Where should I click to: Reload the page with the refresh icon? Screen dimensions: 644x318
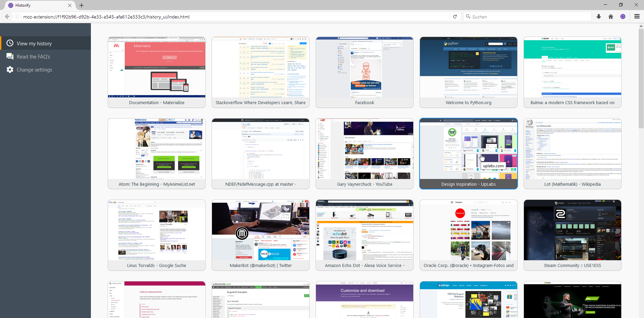click(x=455, y=16)
